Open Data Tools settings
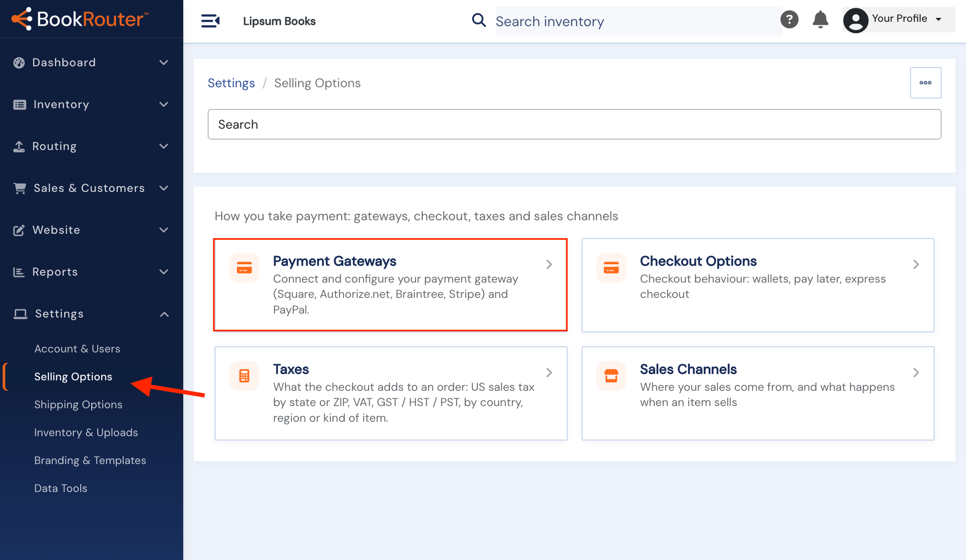Viewport: 966px width, 560px height. [61, 488]
